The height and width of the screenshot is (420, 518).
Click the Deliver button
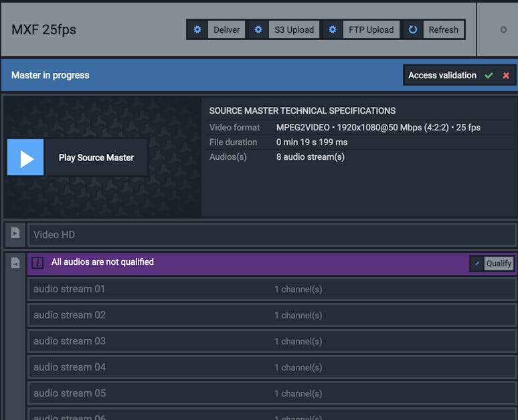click(226, 29)
